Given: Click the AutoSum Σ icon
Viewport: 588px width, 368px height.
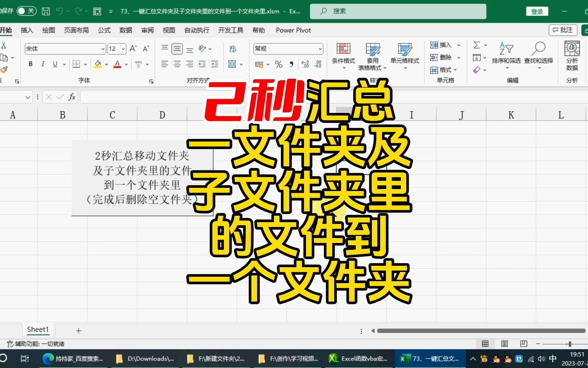Looking at the screenshot, I should point(477,45).
